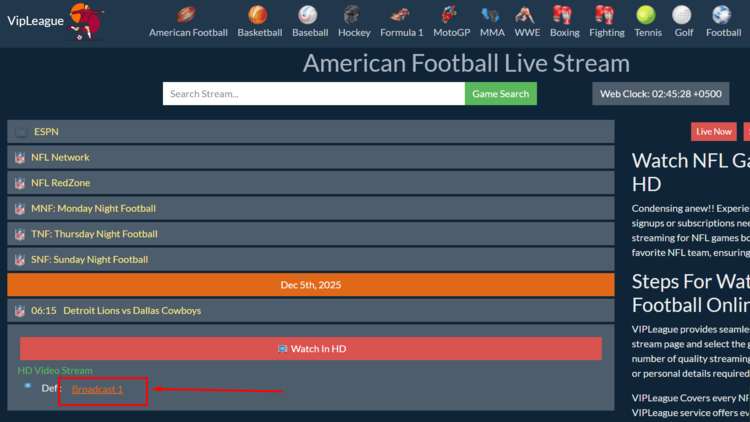
Task: Open the NFL Network channel
Action: click(x=311, y=157)
